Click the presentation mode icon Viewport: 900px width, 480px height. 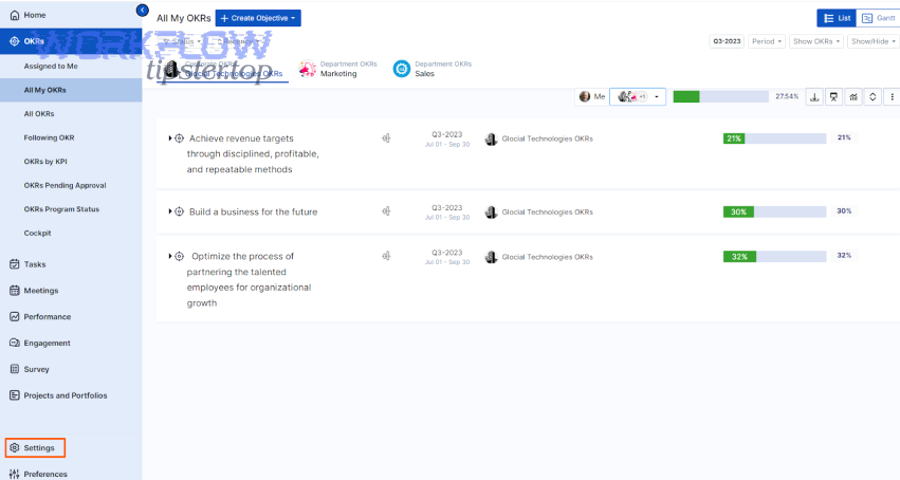pos(834,97)
